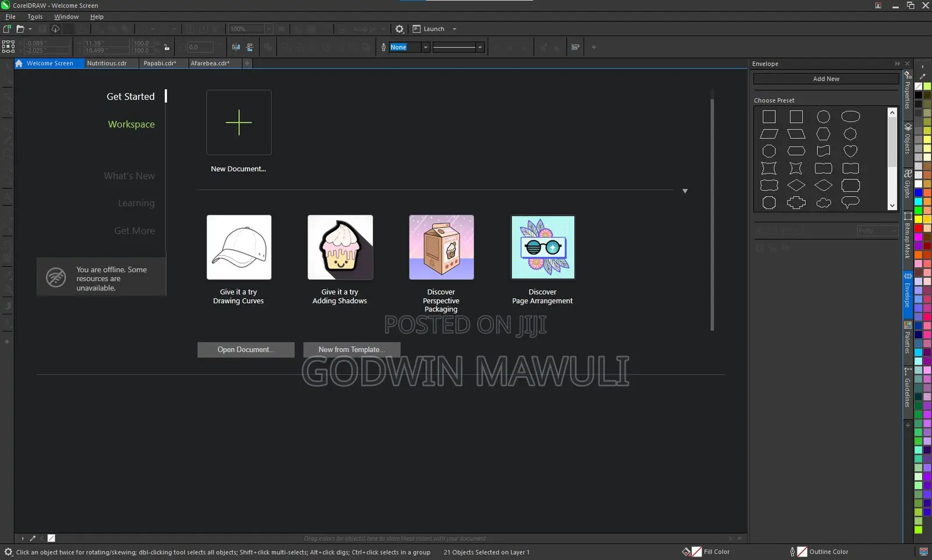Open the Objects docker tab

[x=908, y=139]
